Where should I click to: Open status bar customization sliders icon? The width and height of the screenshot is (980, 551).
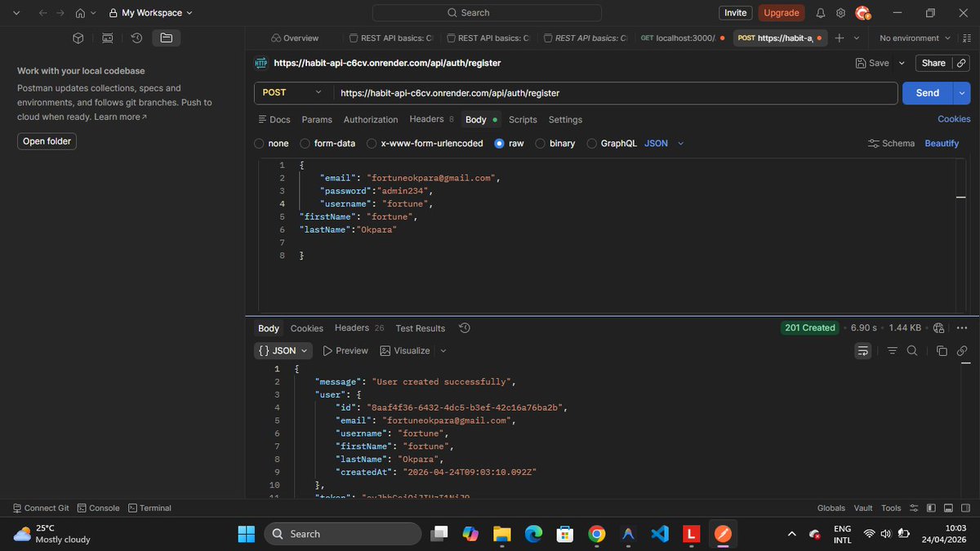[914, 508]
